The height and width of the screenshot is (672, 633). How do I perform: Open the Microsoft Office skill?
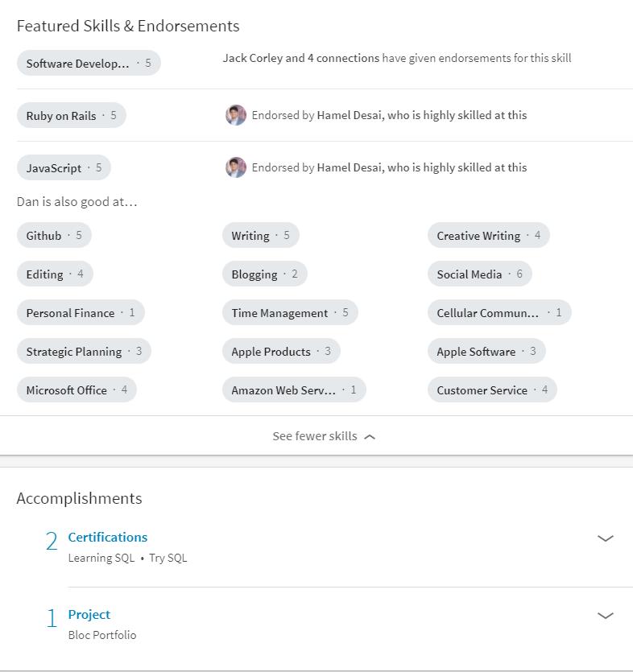(77, 390)
